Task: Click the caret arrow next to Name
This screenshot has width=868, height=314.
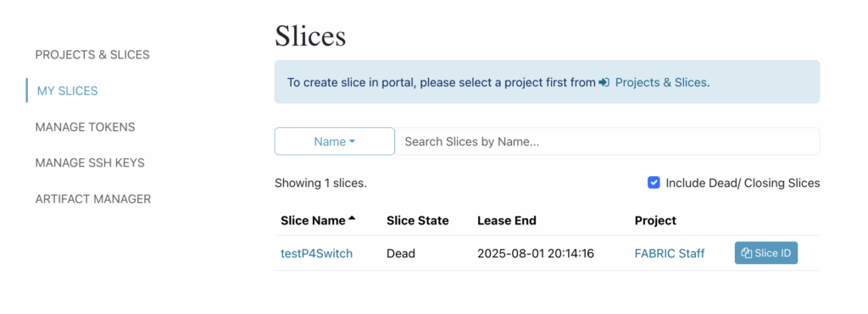Action: 352,142
